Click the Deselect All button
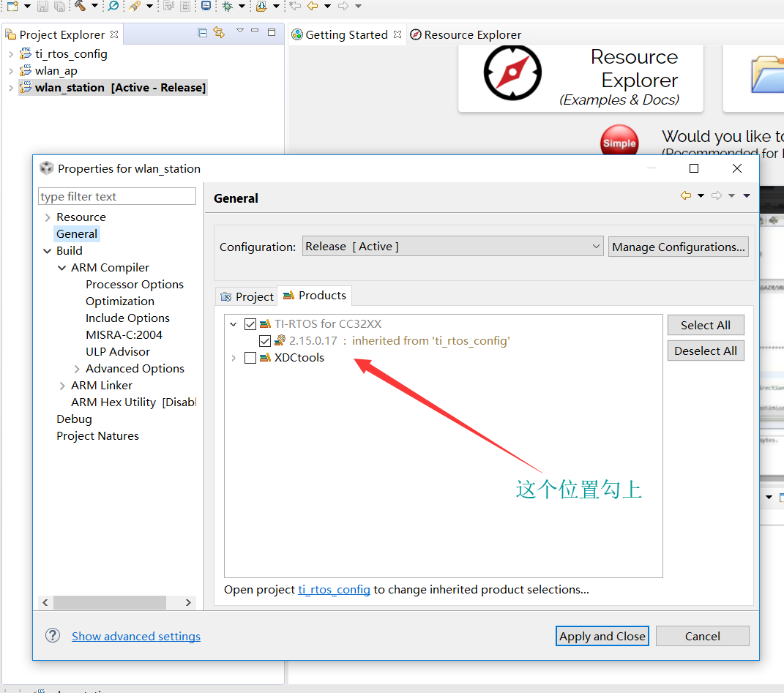The height and width of the screenshot is (693, 784). pyautogui.click(x=706, y=351)
